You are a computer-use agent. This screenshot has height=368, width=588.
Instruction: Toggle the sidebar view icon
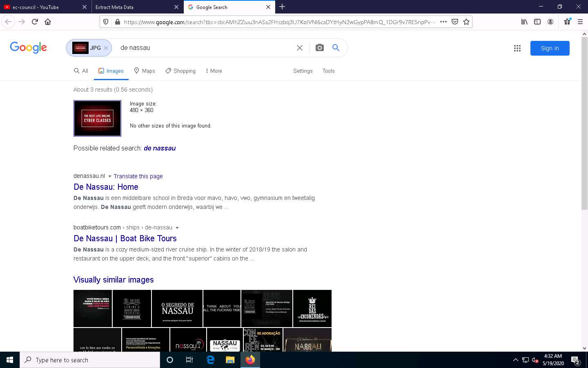tap(537, 22)
